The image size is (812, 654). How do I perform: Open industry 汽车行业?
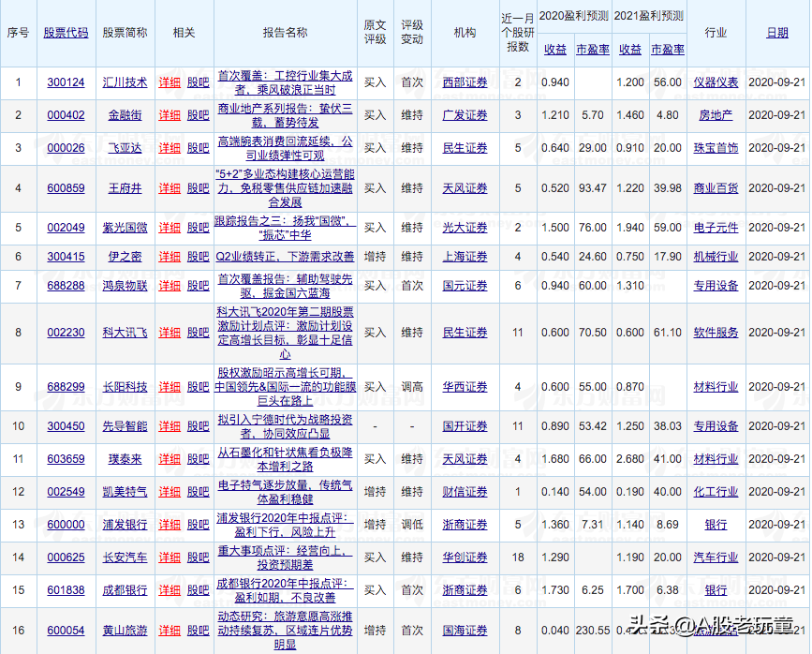(716, 557)
